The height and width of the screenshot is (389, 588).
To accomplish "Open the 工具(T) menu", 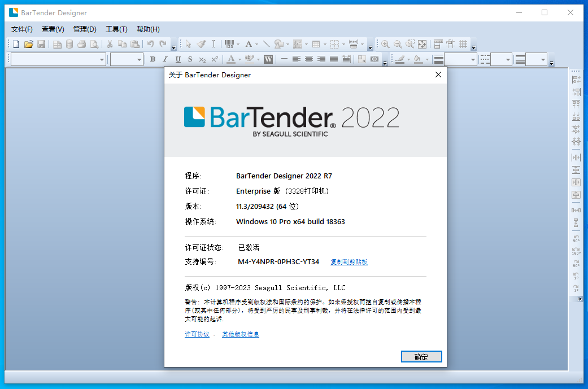I will 116,29.
